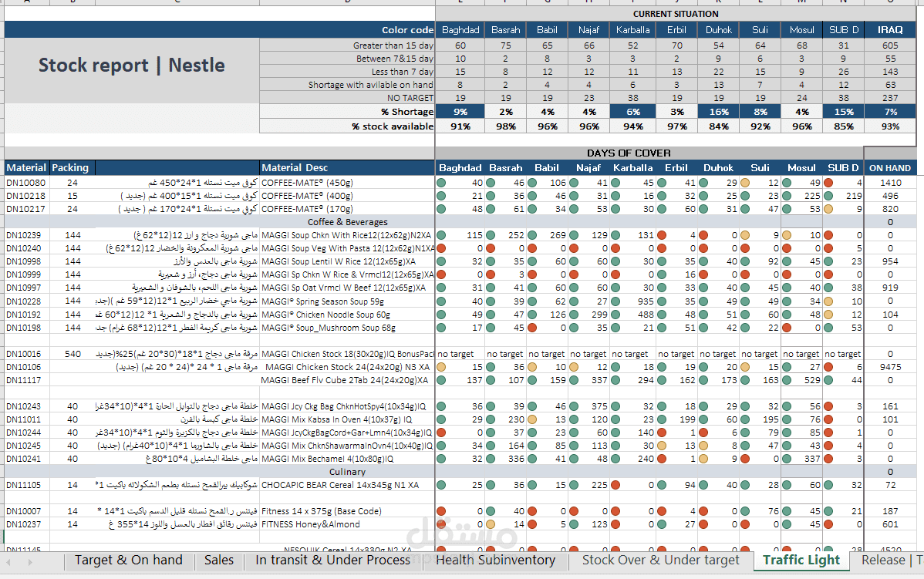
Task: Click the yellow Babil light in DN11011 row
Action: coord(532,420)
